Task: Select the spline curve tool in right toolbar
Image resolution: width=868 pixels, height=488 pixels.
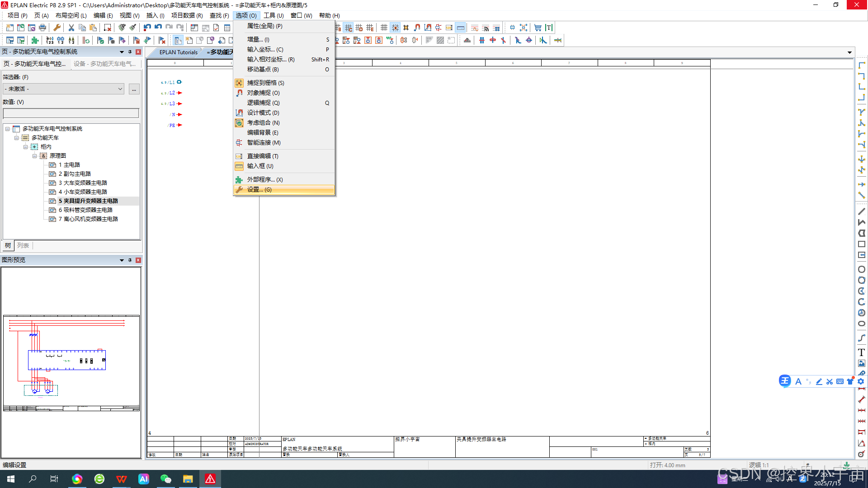Action: point(862,338)
